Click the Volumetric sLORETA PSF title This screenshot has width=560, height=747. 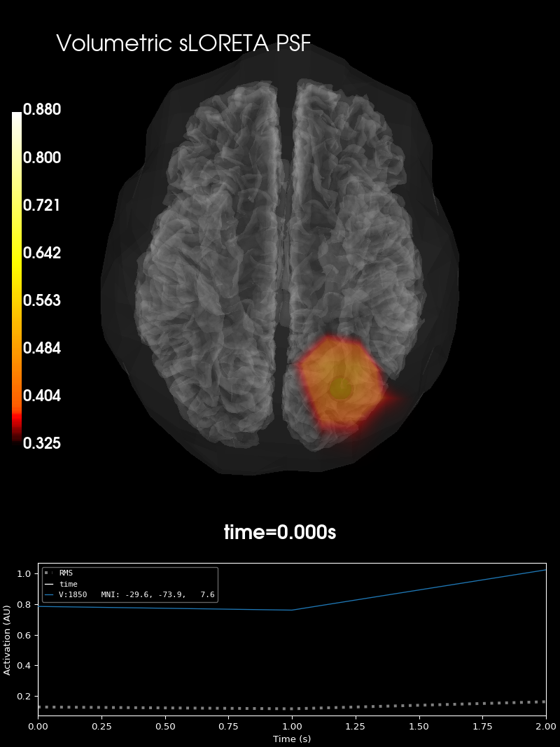(183, 43)
